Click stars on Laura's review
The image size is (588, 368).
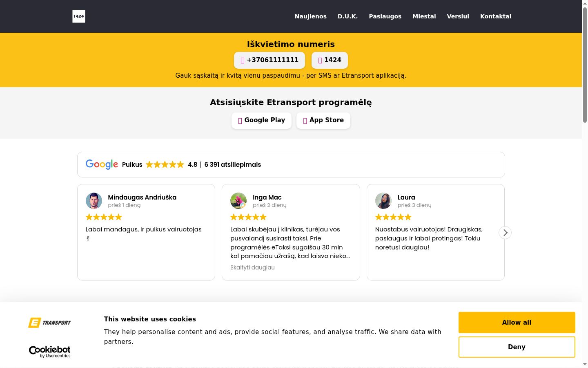[393, 217]
